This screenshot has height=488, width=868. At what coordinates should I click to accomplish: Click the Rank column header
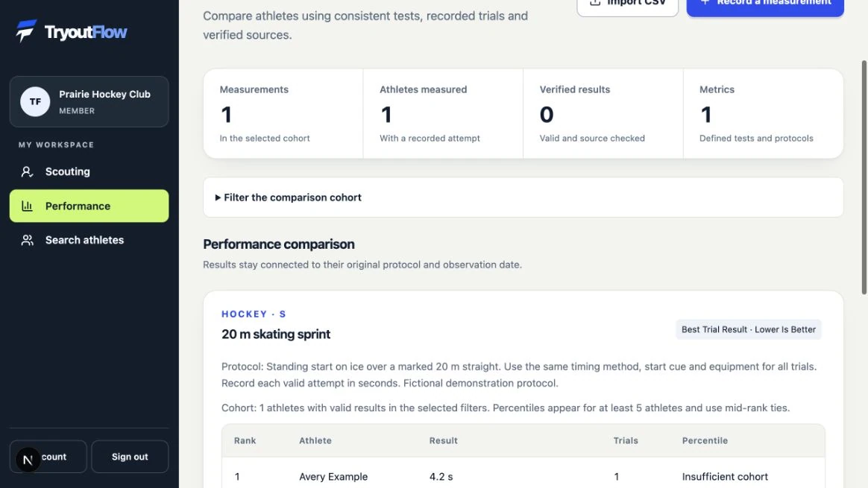pyautogui.click(x=245, y=440)
